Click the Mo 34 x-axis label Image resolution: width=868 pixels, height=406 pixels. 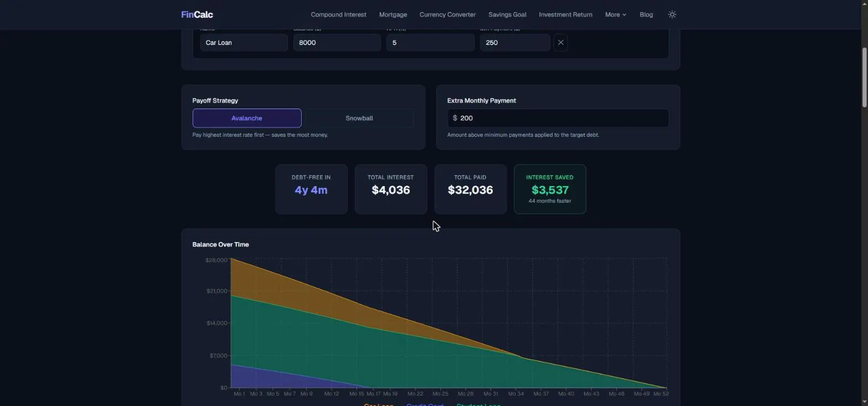pos(516,394)
